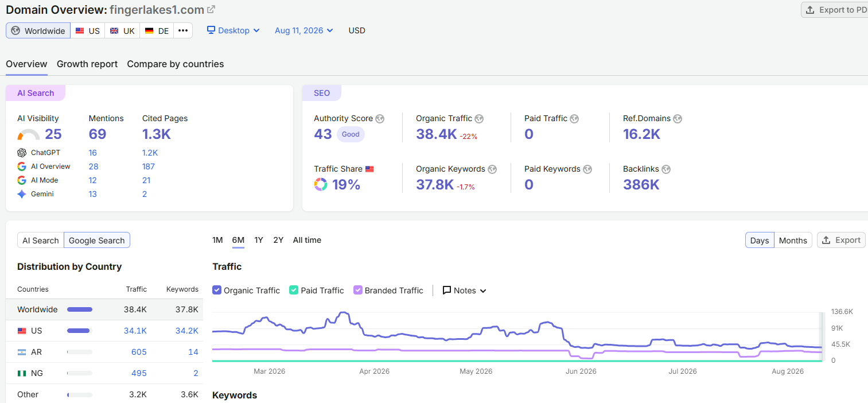Viewport: 868px width, 403px height.
Task: Click the Export button above chart
Action: (x=841, y=240)
